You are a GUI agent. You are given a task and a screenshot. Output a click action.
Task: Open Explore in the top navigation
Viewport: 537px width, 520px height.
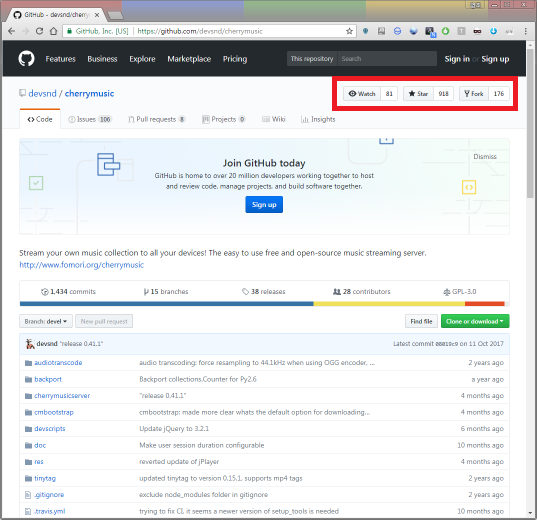142,59
